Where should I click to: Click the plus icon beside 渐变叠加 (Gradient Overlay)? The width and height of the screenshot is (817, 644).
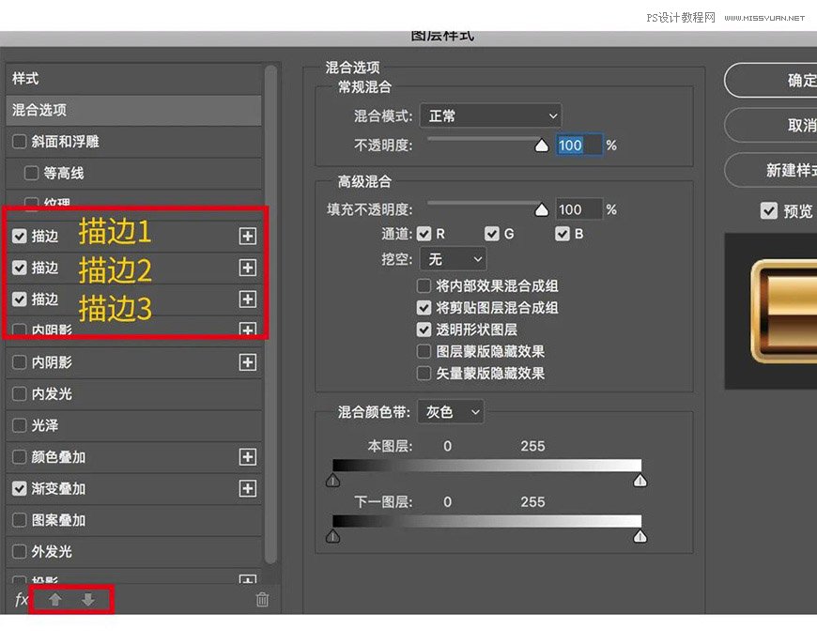[247, 488]
